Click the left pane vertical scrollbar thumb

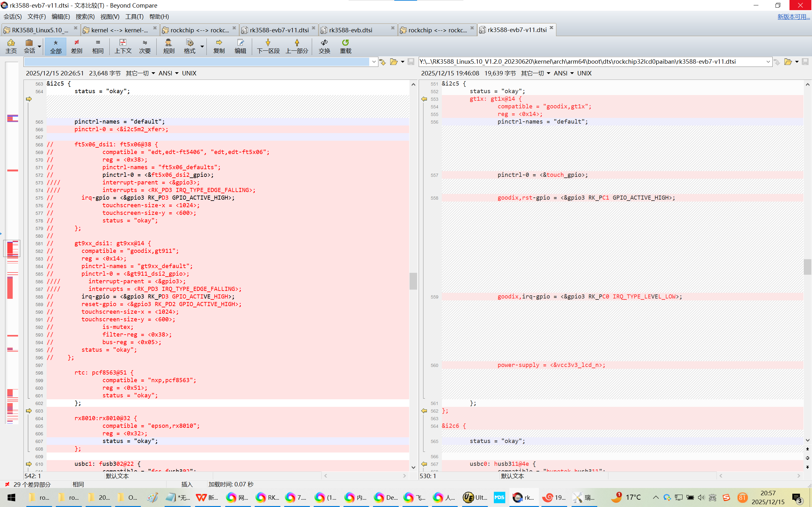click(x=413, y=281)
